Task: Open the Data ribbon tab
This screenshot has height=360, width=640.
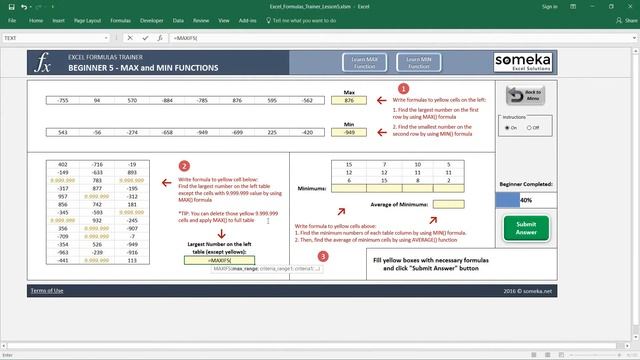Action: point(178,20)
